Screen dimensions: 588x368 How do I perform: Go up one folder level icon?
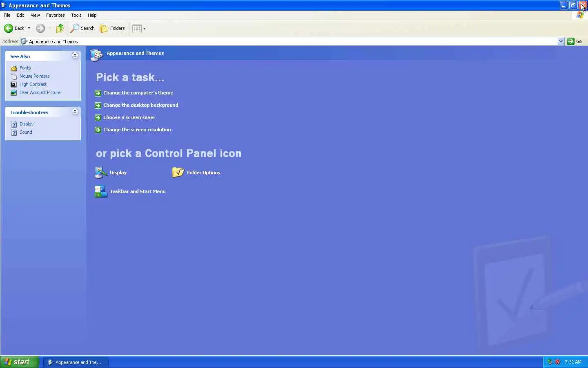(60, 28)
